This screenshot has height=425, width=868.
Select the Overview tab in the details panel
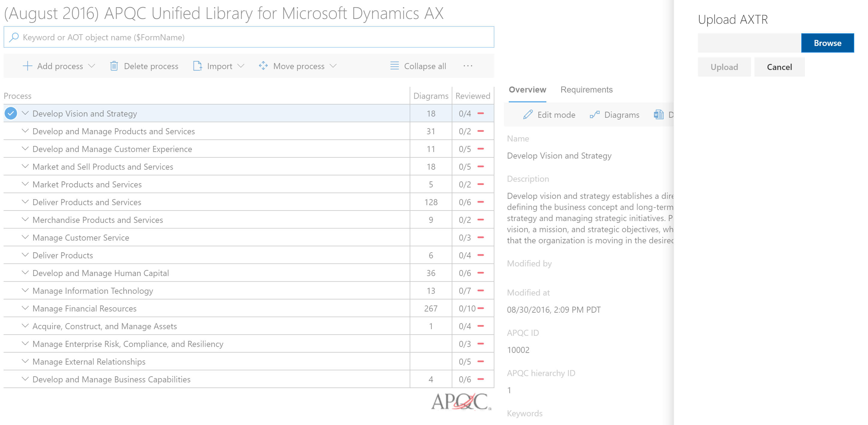pos(527,90)
